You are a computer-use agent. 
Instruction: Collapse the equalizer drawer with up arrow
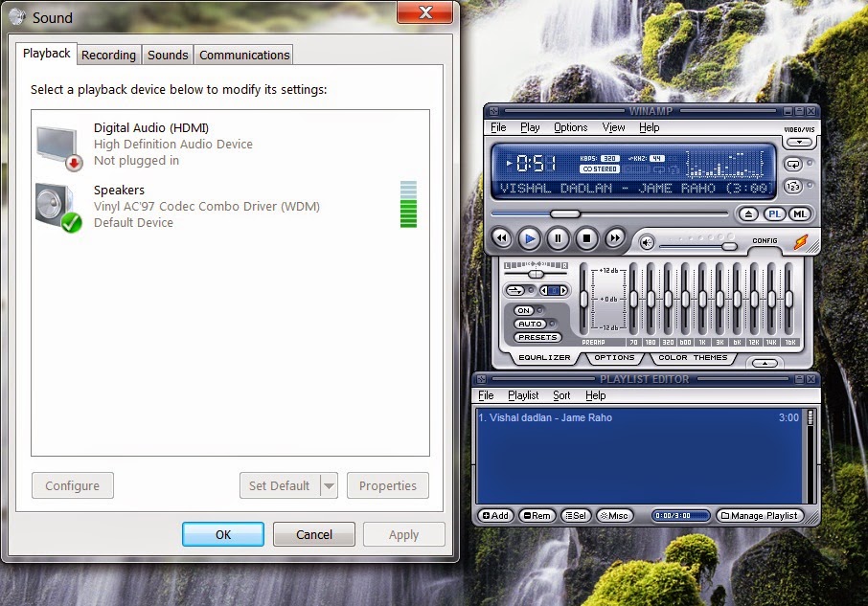click(765, 363)
